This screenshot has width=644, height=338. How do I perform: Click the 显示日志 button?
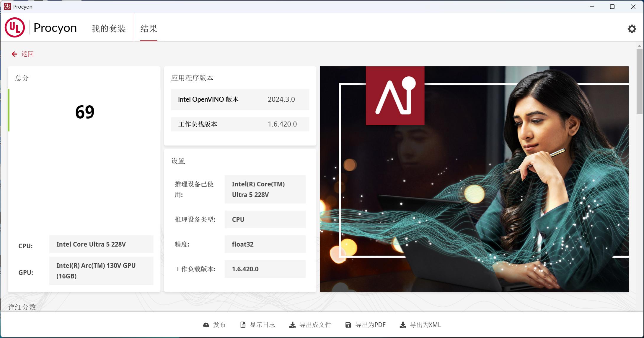262,325
